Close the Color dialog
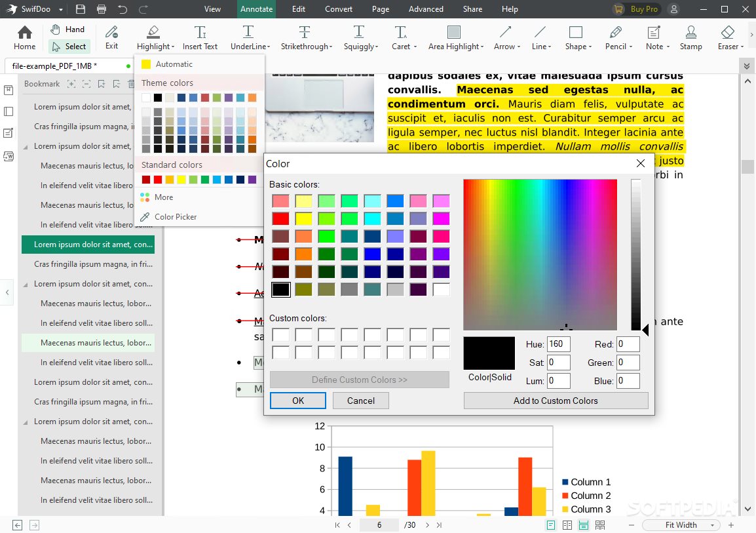The width and height of the screenshot is (756, 533). (640, 163)
